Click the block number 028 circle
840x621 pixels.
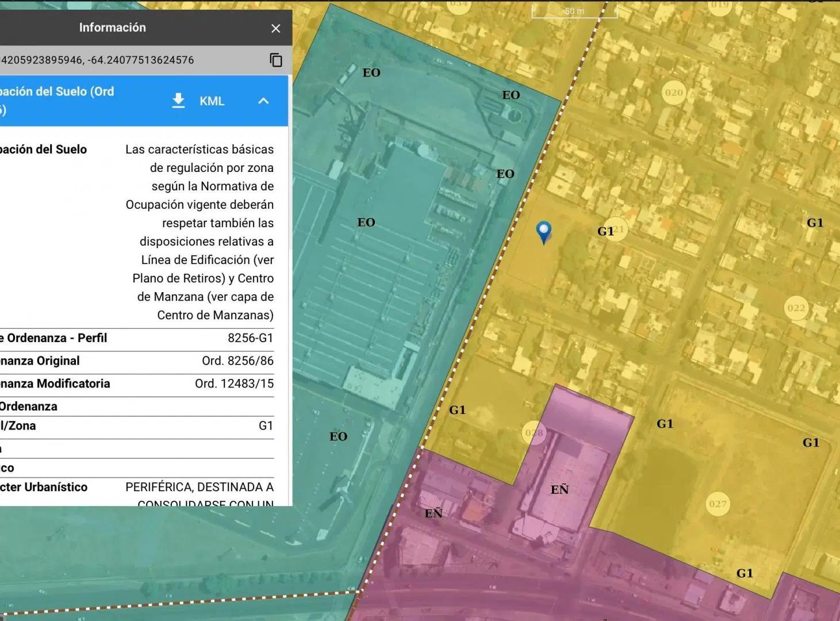click(x=534, y=433)
